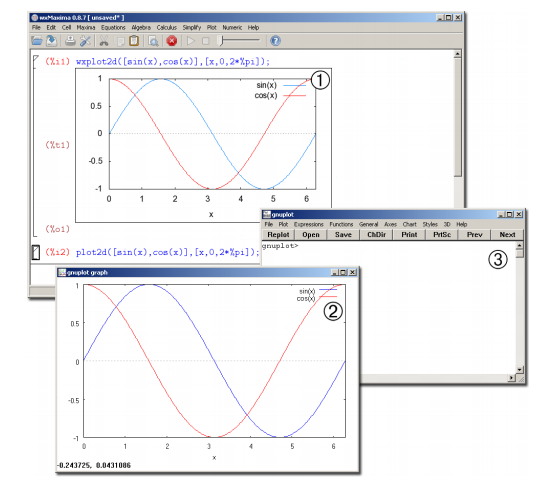Open the File menu in wxMaxima
537x481 pixels.
(x=36, y=27)
